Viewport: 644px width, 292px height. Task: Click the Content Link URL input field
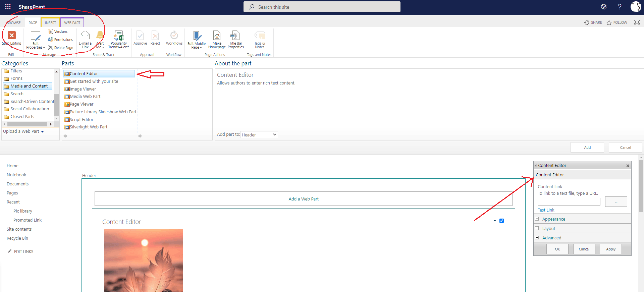(569, 201)
